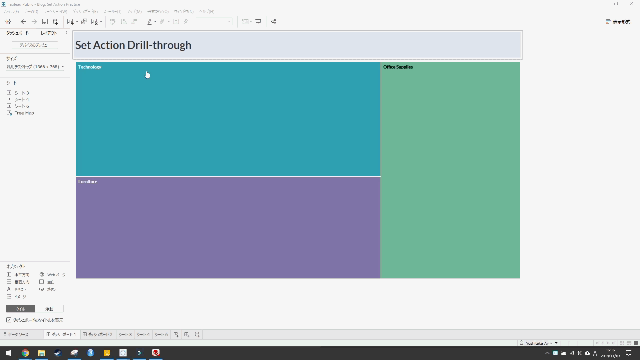Switch new objects to Tiled

(x=20, y=309)
